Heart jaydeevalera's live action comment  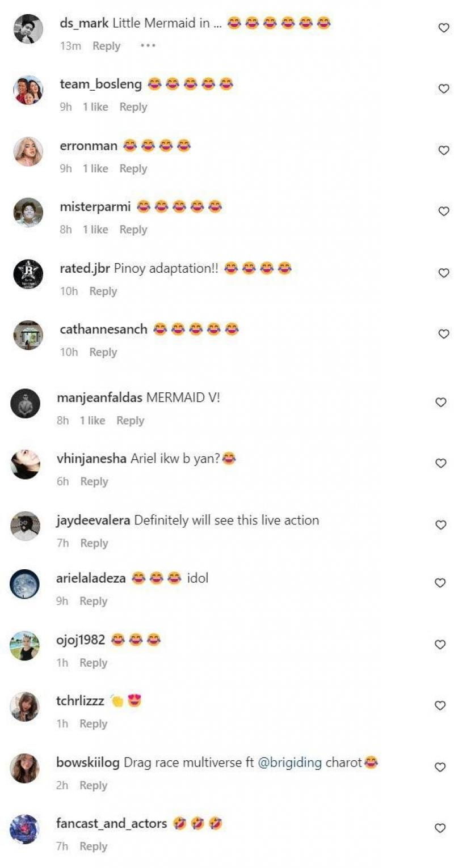point(440,525)
